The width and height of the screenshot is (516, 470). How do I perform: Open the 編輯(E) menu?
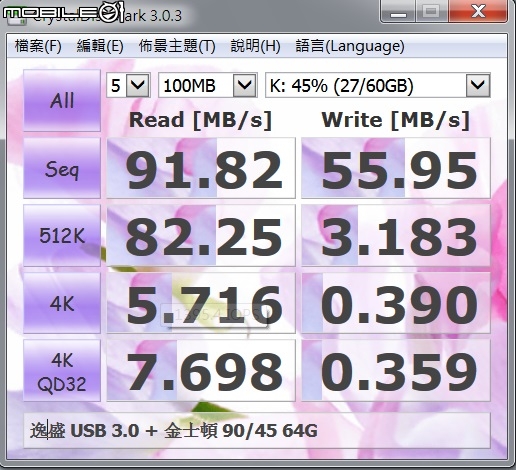coord(100,46)
